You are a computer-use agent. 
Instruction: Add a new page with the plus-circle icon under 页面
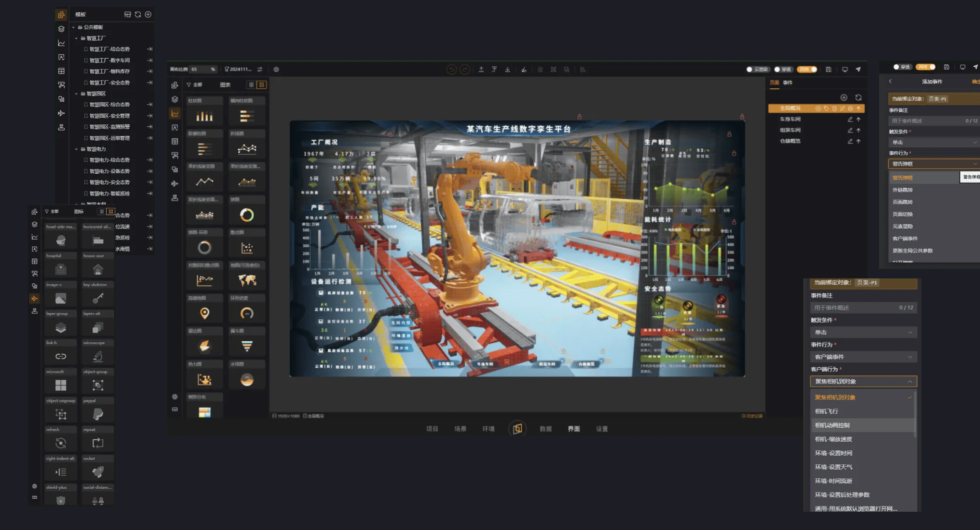(844, 97)
